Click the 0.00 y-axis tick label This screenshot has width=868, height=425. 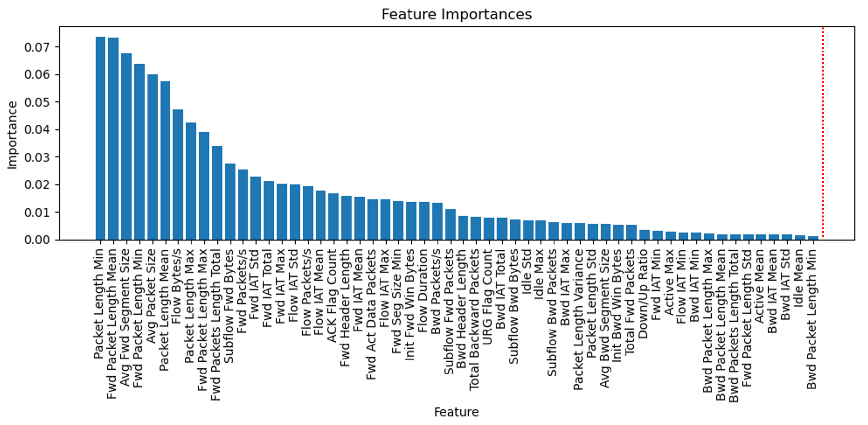point(36,240)
